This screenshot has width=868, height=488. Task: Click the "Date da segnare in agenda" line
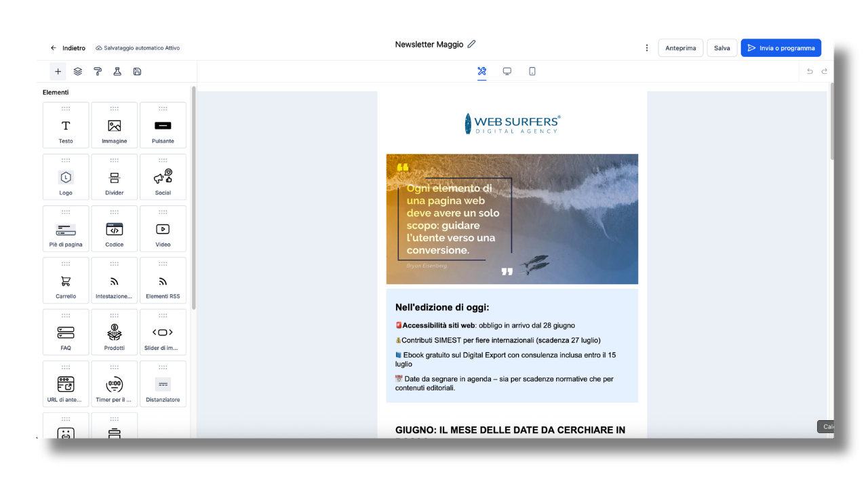[504, 384]
